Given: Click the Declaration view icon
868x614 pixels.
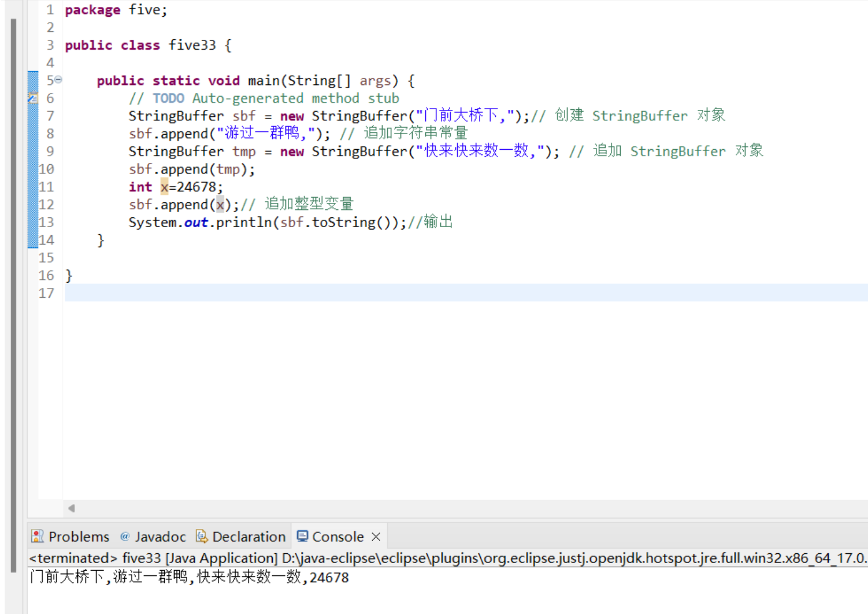Looking at the screenshot, I should coord(201,536).
